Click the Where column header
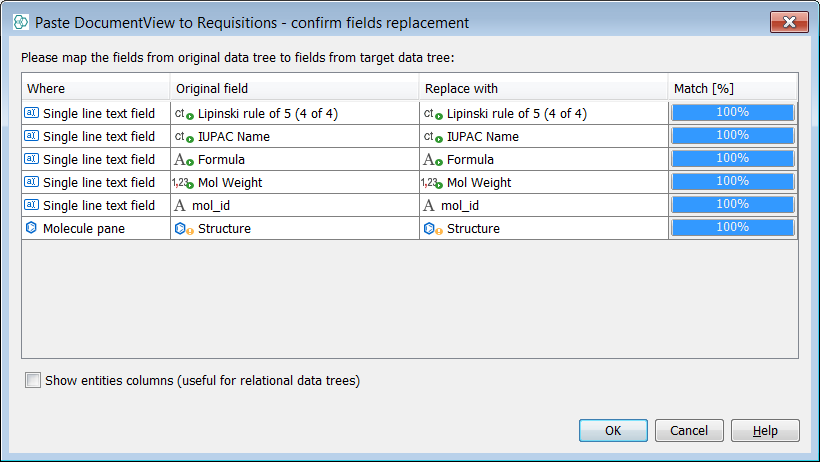 pyautogui.click(x=95, y=89)
